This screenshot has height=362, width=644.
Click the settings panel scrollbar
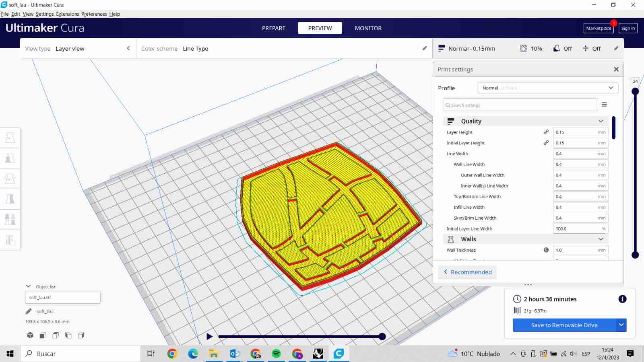(x=613, y=128)
